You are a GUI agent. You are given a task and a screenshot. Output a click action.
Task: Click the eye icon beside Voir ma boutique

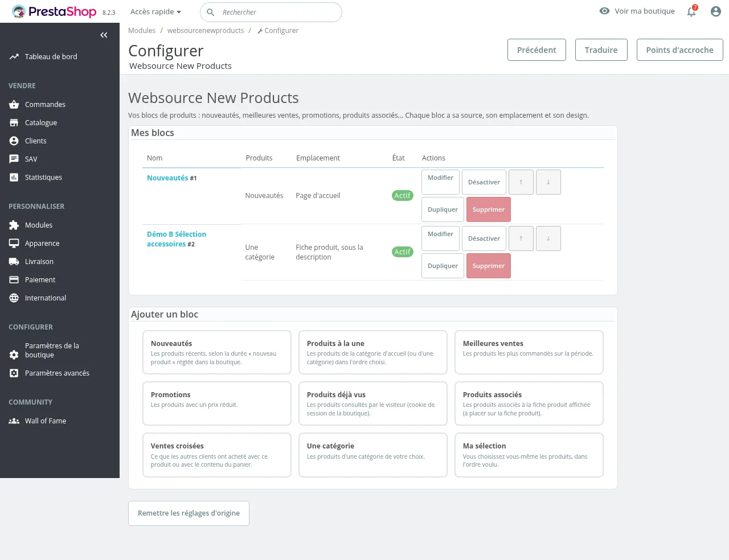tap(605, 11)
